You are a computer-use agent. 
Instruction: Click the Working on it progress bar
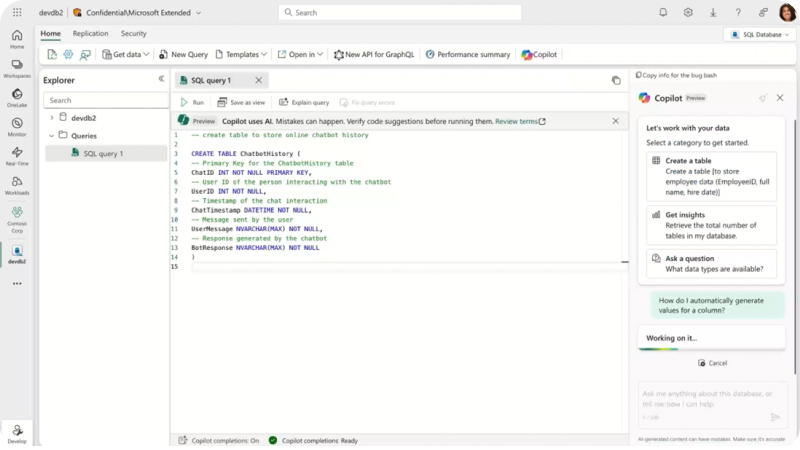(711, 349)
